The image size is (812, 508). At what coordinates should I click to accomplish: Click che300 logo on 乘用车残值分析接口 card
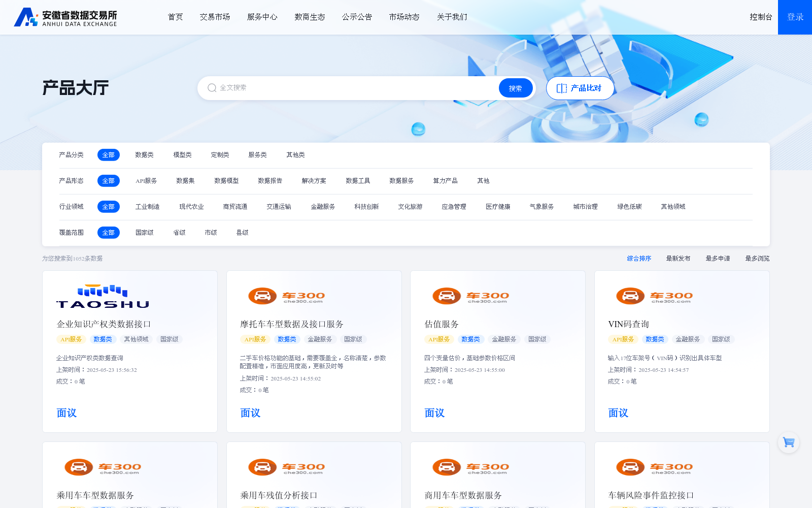286,467
